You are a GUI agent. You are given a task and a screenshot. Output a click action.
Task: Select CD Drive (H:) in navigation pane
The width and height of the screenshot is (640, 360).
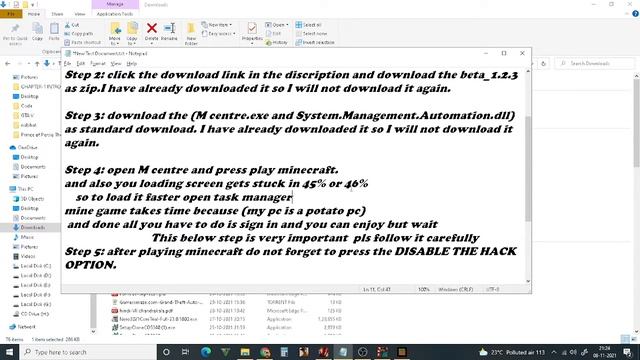pyautogui.click(x=31, y=314)
